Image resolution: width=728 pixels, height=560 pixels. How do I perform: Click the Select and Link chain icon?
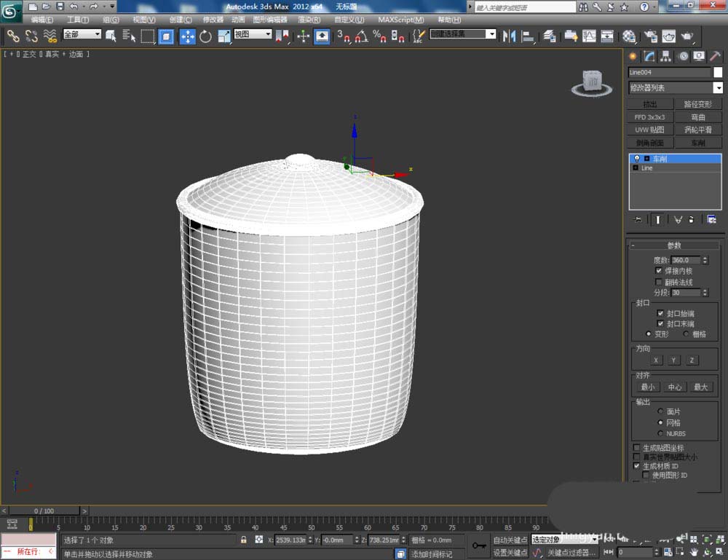13,36
